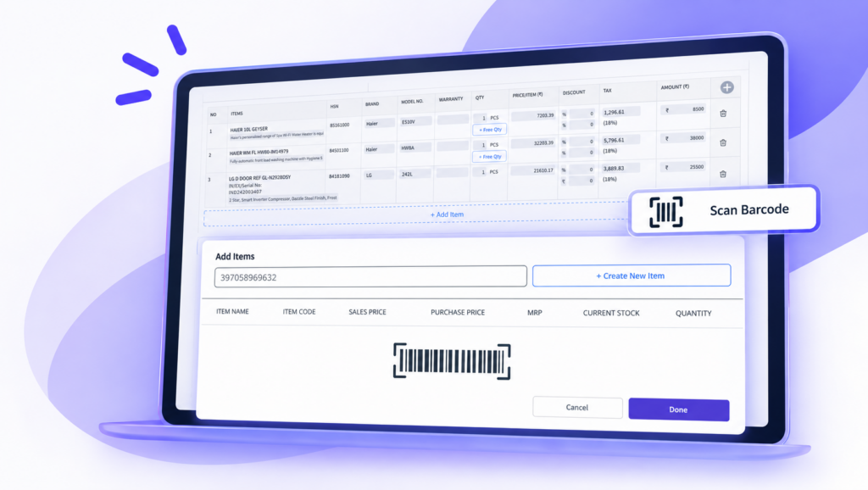Click the amount field showing 38000

point(684,138)
